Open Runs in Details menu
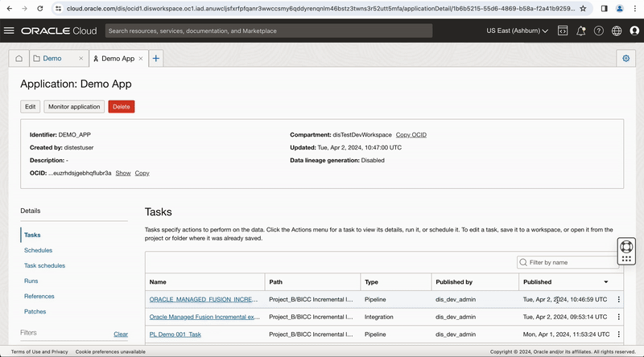 click(31, 281)
